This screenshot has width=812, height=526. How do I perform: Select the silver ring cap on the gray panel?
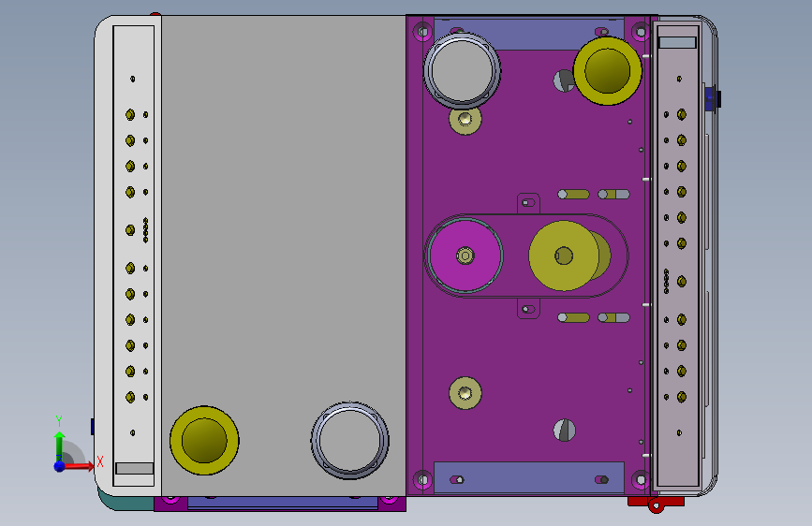tap(350, 441)
